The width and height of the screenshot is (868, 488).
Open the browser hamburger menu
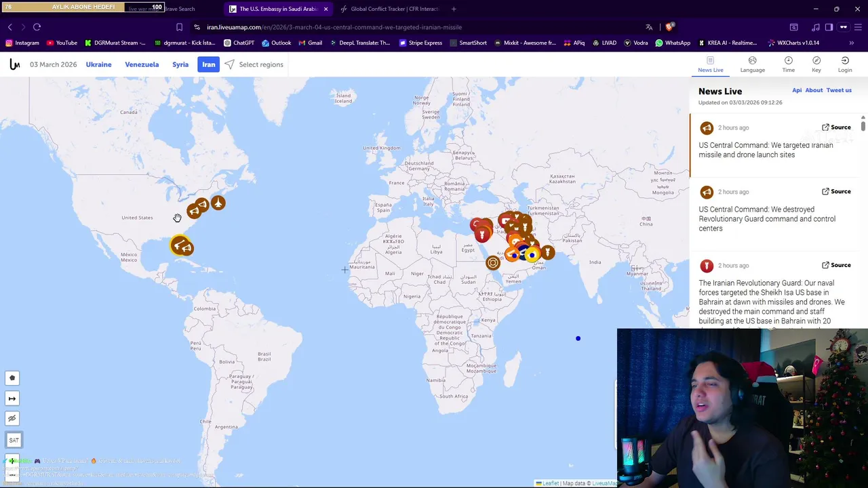coord(858,27)
